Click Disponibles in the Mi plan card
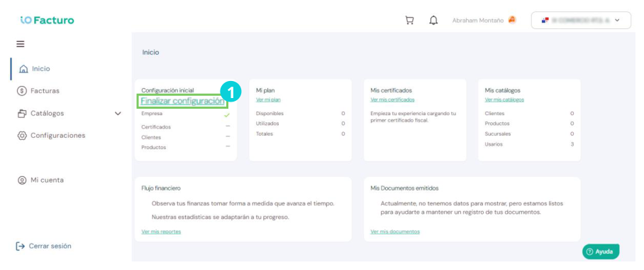The image size is (644, 270). [x=270, y=114]
